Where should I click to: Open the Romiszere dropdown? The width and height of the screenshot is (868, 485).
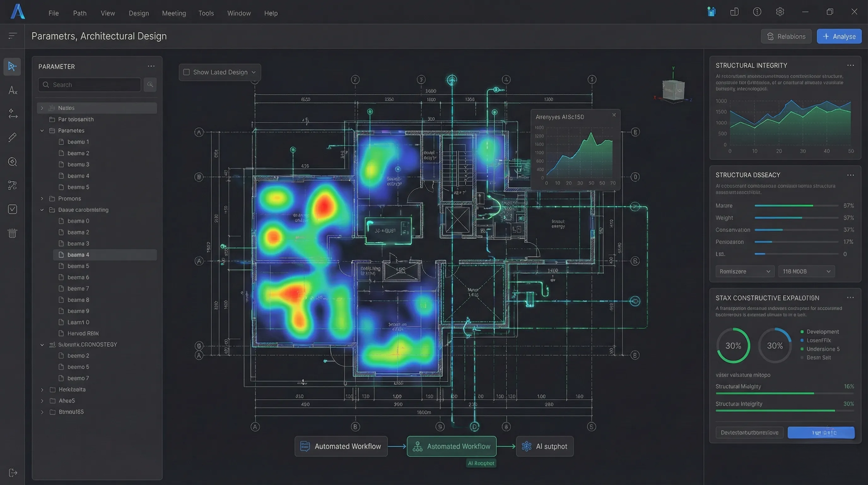click(x=745, y=272)
